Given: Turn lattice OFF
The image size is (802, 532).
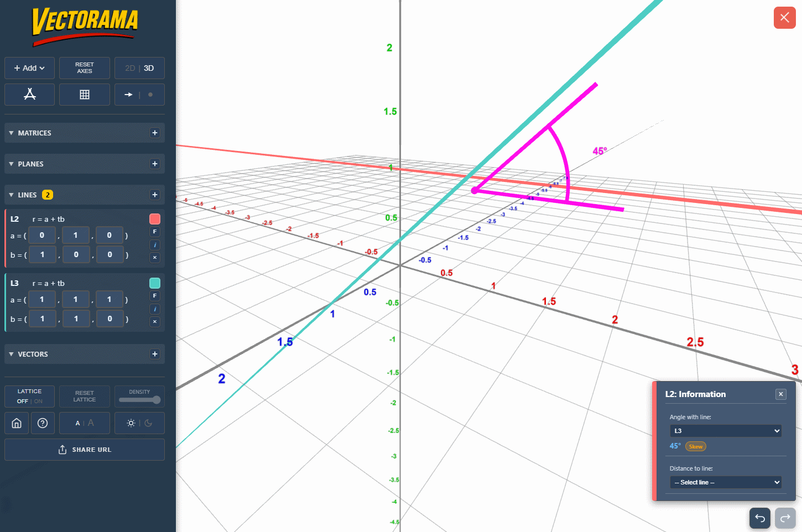Looking at the screenshot, I should (22, 401).
